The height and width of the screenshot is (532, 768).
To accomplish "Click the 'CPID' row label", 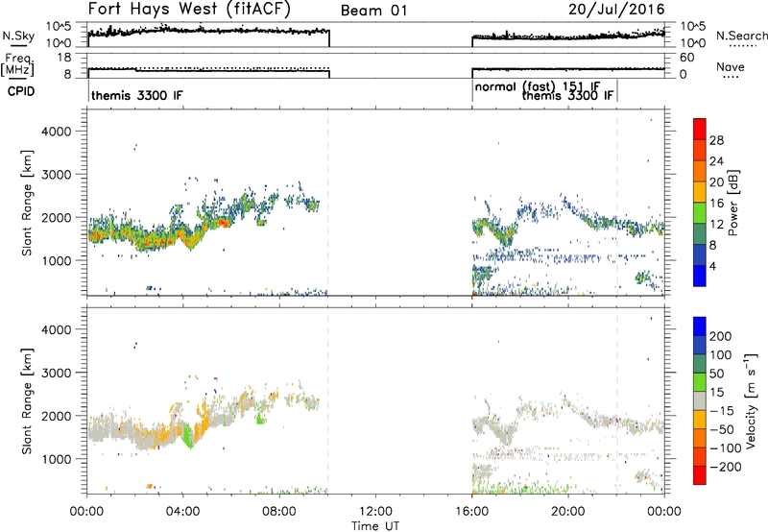I will pos(21,91).
